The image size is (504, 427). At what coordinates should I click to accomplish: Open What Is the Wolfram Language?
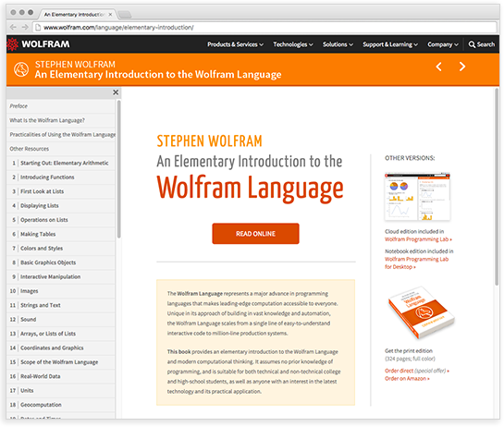pos(61,120)
